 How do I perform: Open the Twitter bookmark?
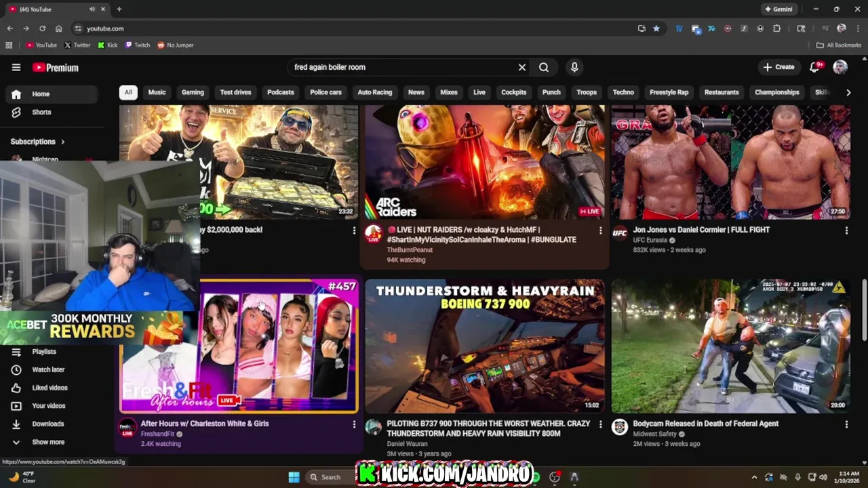click(x=77, y=45)
